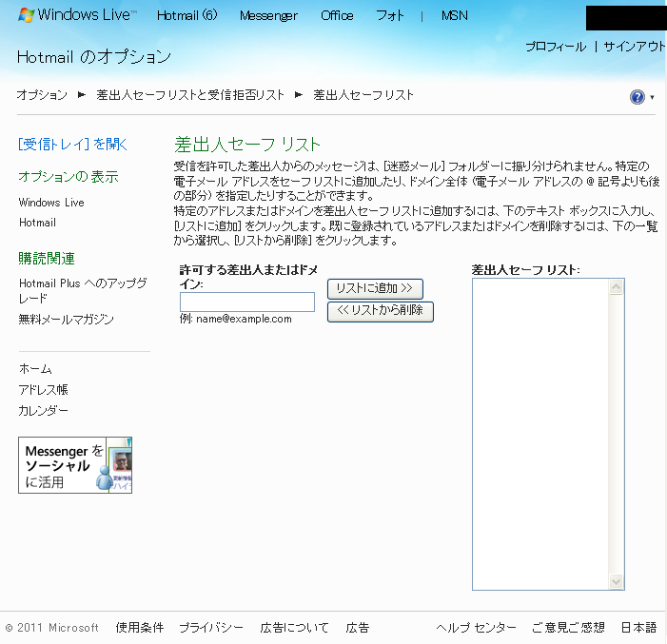Open 無料メールマガジン link

66,319
